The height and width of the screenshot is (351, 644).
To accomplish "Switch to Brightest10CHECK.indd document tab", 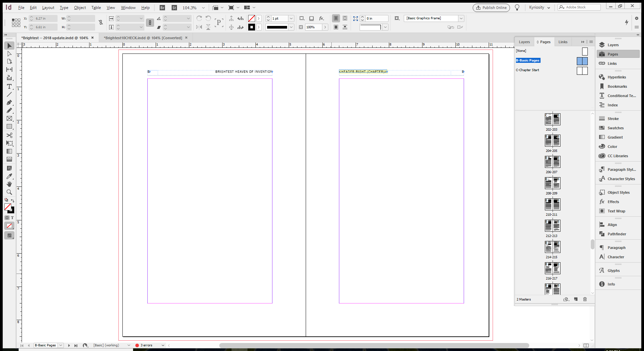I will tap(143, 38).
